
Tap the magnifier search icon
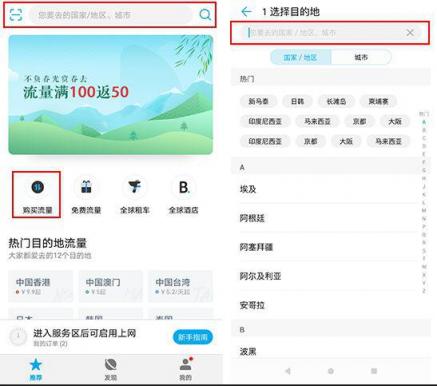205,15
